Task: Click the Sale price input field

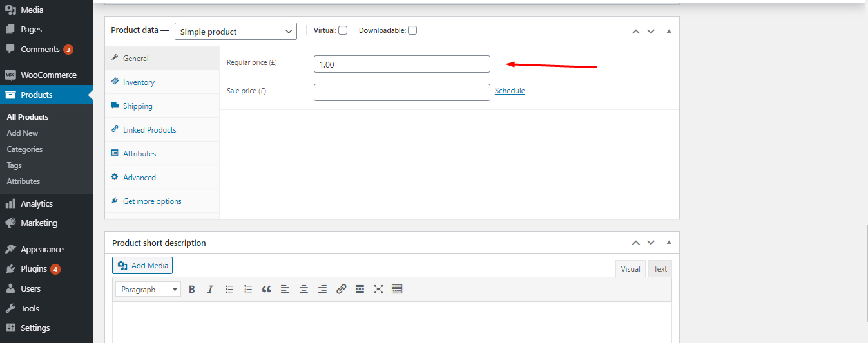Action: click(x=401, y=92)
